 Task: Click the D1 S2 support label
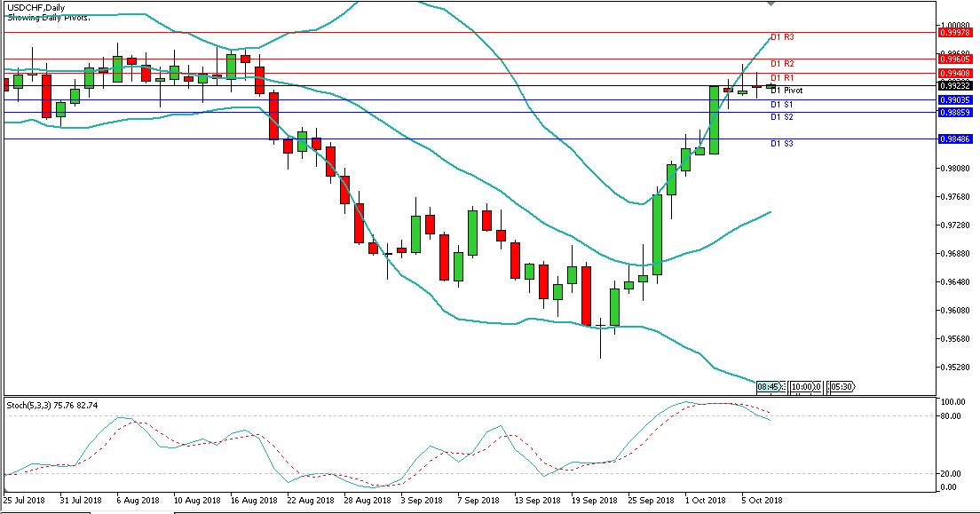point(781,117)
